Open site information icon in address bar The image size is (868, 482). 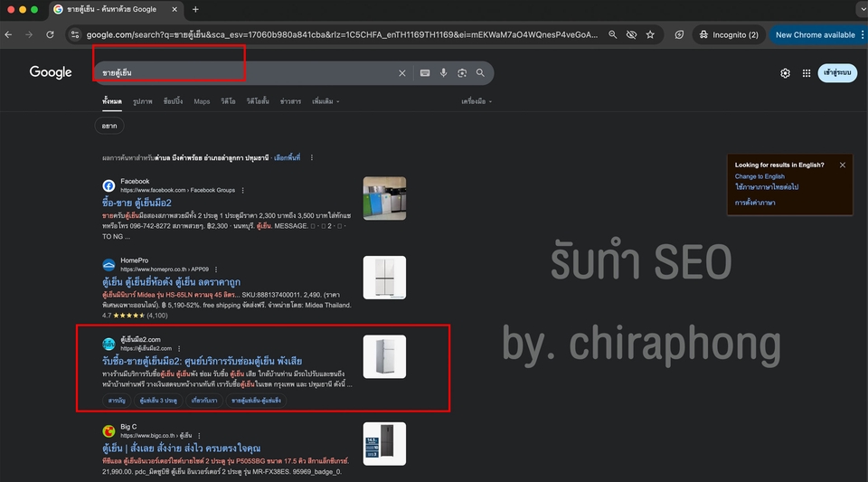point(75,34)
